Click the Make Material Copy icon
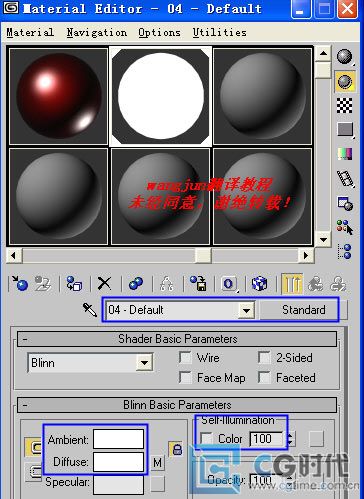 click(x=136, y=284)
